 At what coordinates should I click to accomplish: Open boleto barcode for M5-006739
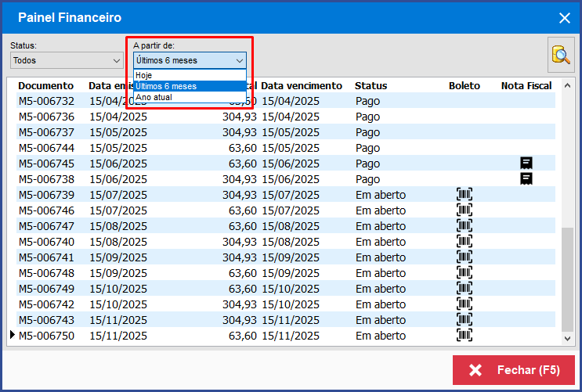465,194
